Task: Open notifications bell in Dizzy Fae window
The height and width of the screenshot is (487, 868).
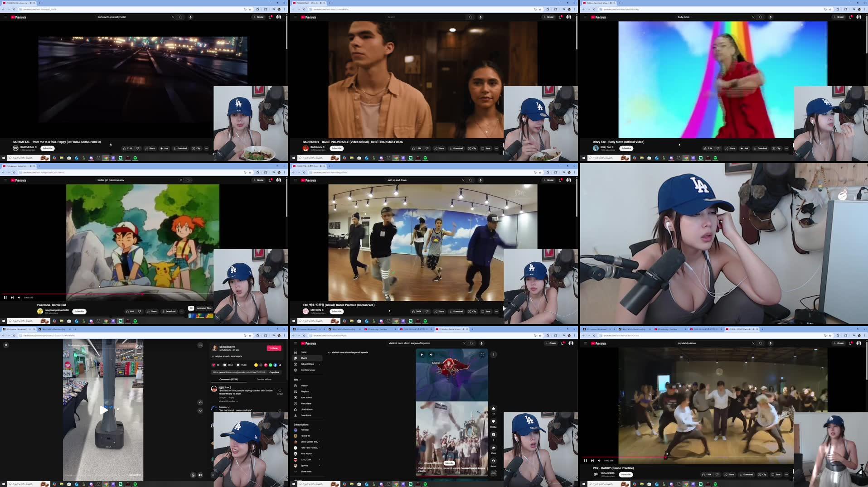Action: (851, 17)
